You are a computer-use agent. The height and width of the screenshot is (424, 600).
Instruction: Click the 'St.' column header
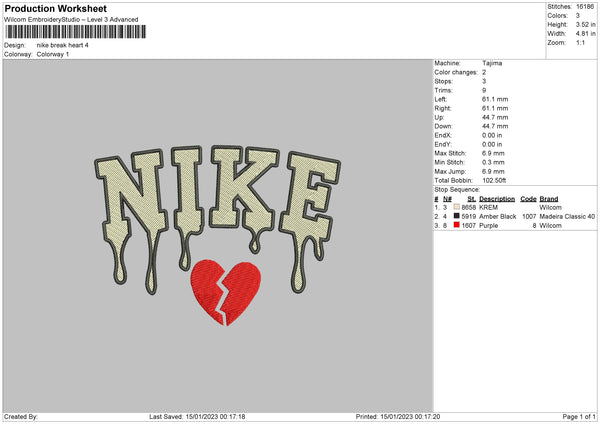471,199
